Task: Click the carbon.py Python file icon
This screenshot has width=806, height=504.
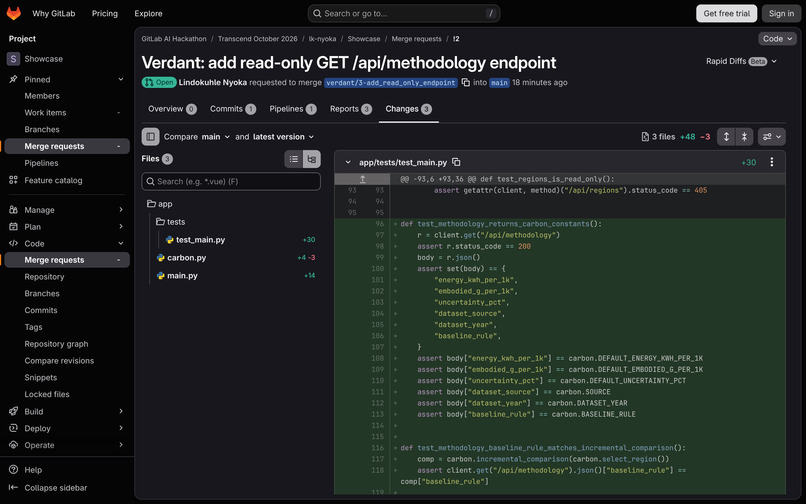Action: tap(160, 258)
